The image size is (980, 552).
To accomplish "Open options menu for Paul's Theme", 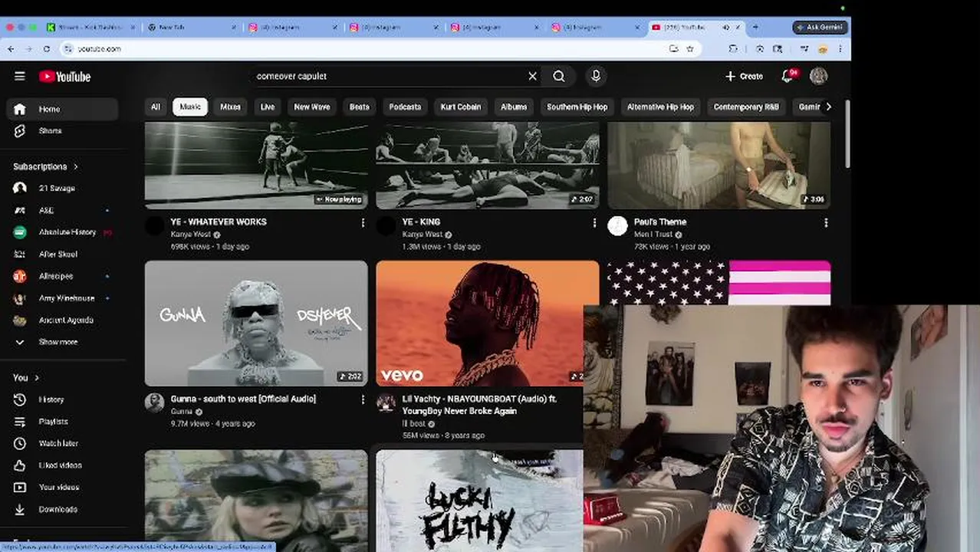I will tap(826, 223).
